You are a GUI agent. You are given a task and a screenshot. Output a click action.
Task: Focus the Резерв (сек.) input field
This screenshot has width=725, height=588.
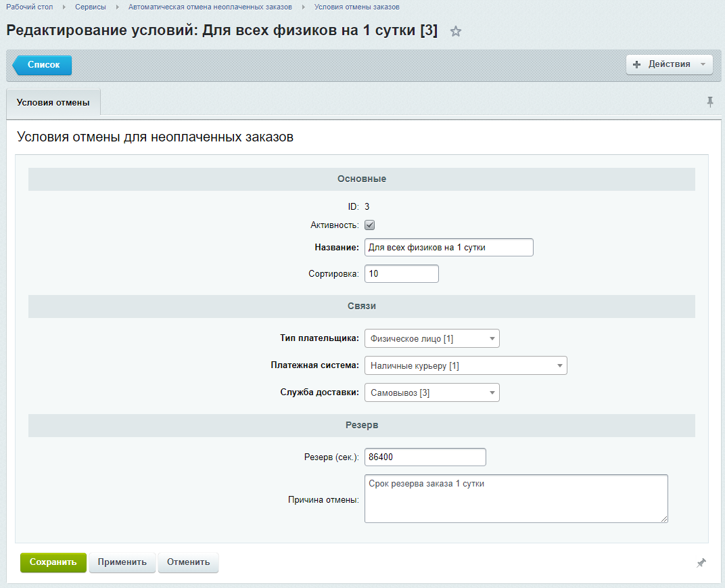425,457
